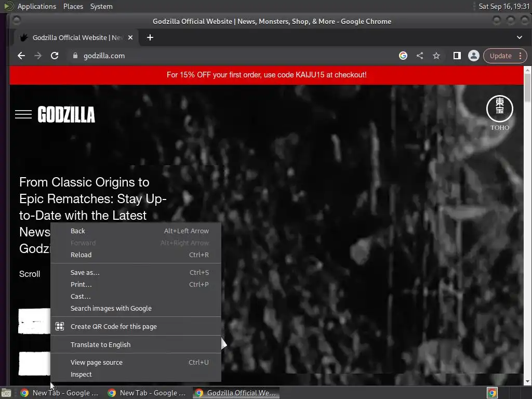The height and width of the screenshot is (399, 532).
Task: Choose Back in the context menu
Action: [136, 231]
